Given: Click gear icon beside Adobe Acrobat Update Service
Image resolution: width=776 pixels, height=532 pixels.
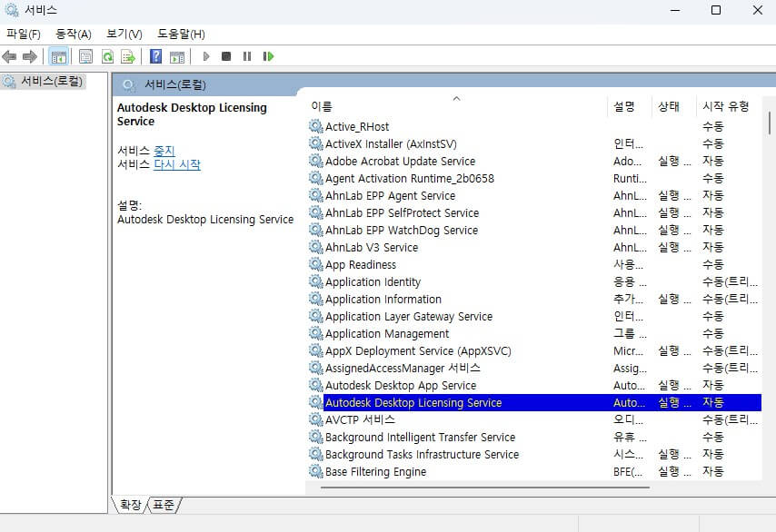Looking at the screenshot, I should click(315, 161).
